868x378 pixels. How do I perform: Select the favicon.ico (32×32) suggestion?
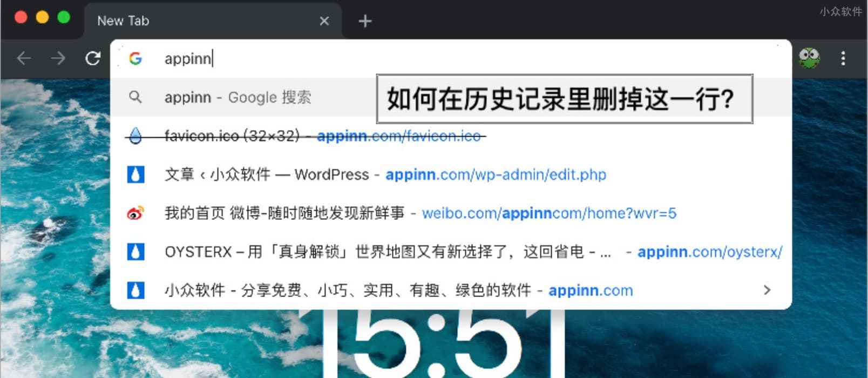click(451, 136)
